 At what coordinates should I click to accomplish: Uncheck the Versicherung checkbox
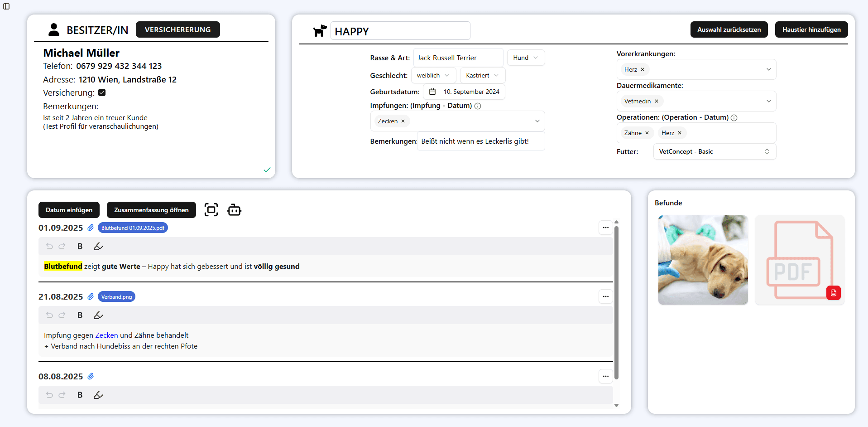[102, 92]
